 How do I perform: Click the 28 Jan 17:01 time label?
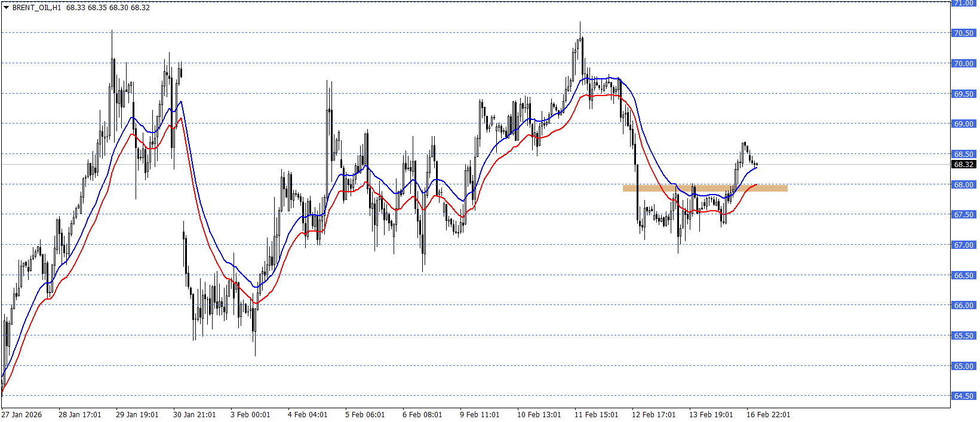[x=80, y=415]
